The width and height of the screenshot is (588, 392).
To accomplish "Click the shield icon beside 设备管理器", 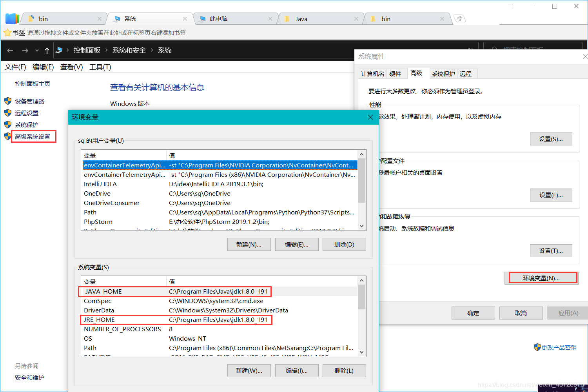I will coord(8,101).
